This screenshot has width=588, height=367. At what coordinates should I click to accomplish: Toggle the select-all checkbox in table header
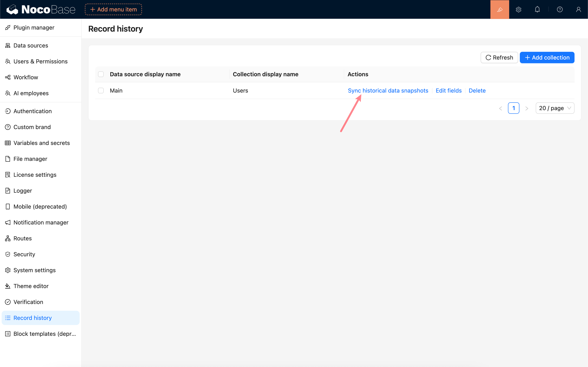pyautogui.click(x=101, y=74)
